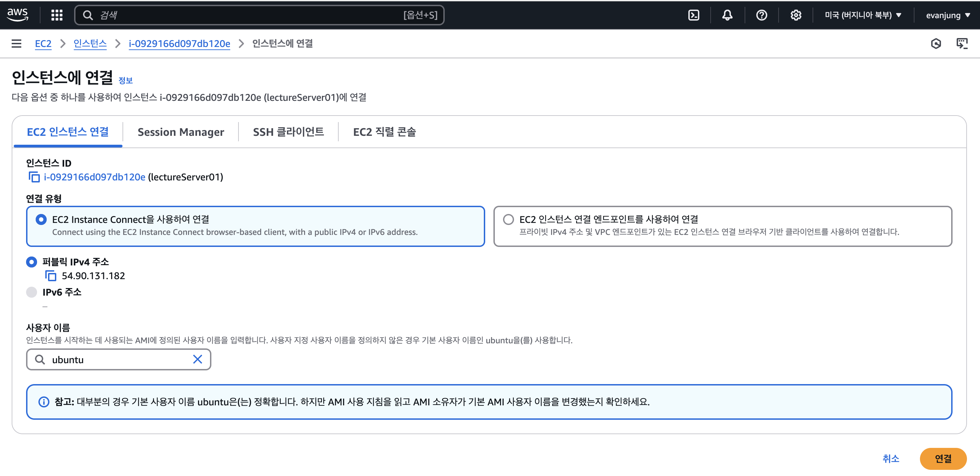
Task: Switch to SSH 클라이언트 tab
Action: click(288, 132)
